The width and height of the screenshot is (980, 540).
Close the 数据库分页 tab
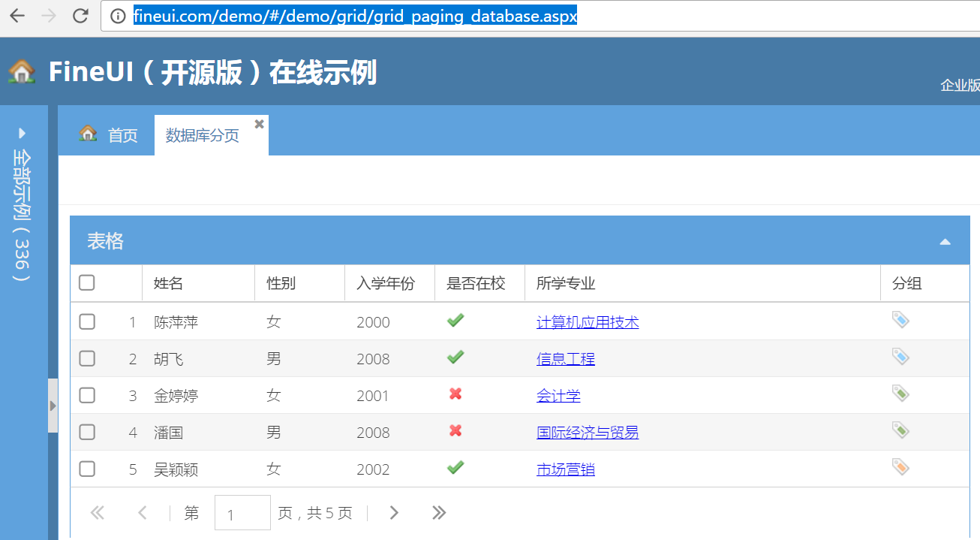tap(259, 122)
